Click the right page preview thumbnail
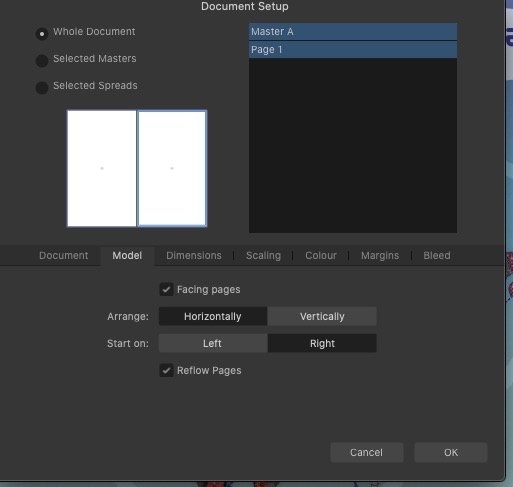 click(172, 168)
